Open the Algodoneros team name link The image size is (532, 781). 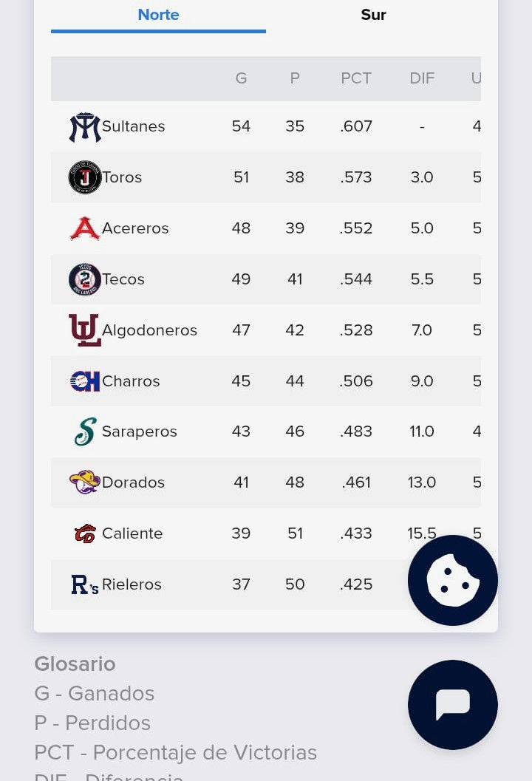pos(149,330)
